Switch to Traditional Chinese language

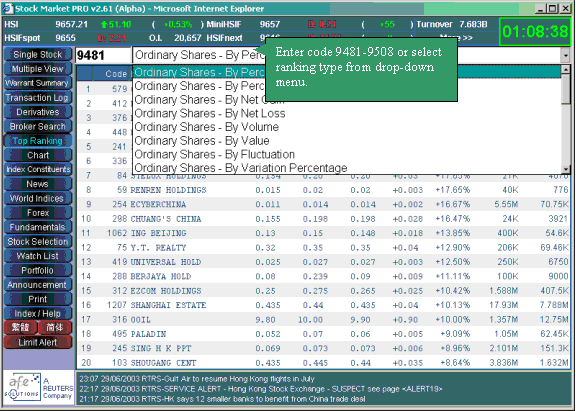(x=21, y=327)
